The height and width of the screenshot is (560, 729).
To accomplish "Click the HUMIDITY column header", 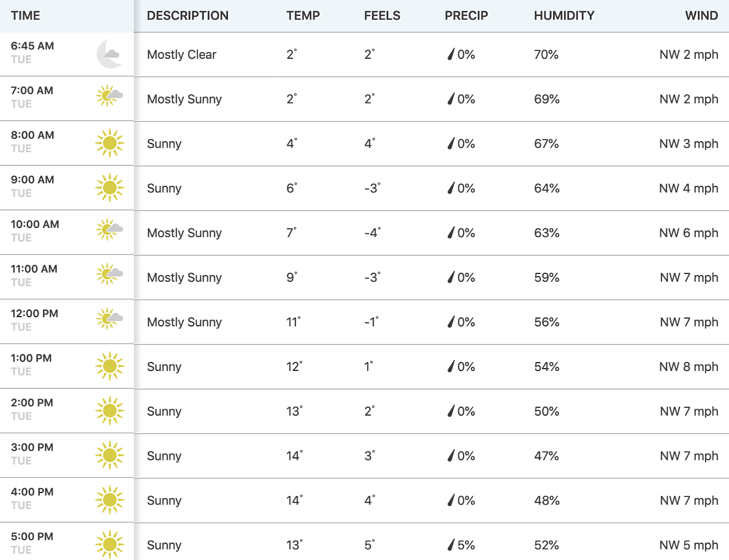I will 564,15.
